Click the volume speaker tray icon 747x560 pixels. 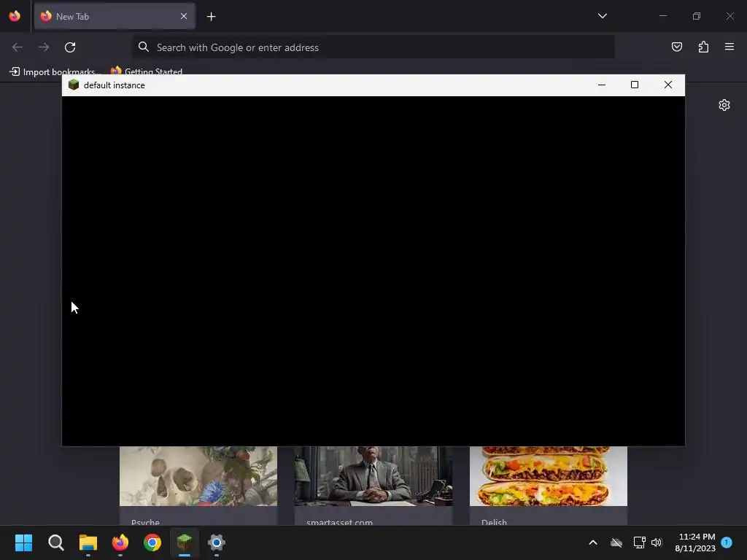click(657, 542)
